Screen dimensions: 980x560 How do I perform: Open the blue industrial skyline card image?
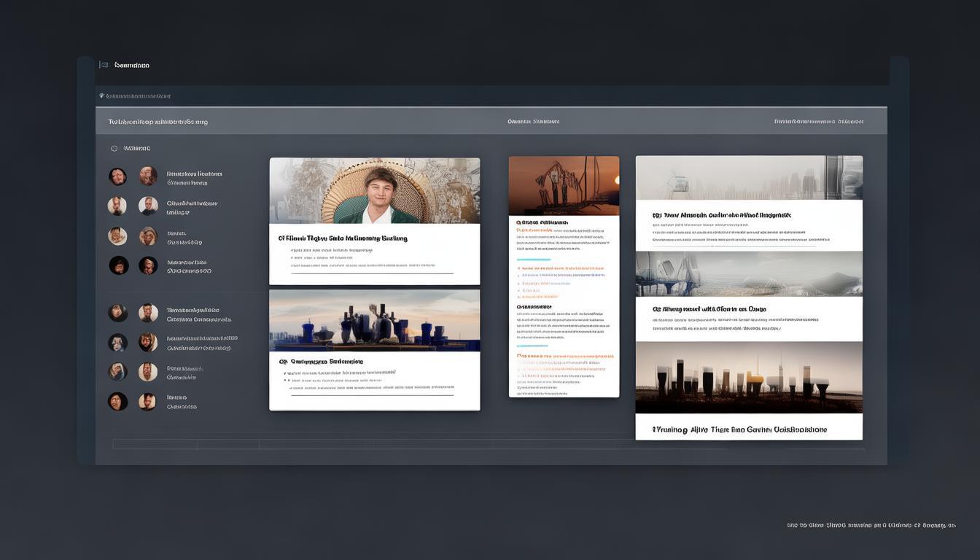pos(374,321)
